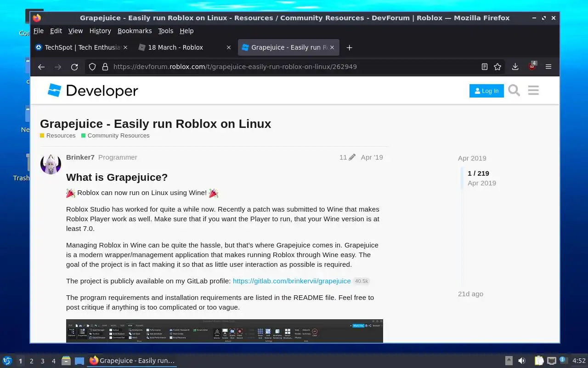Open the File menu
The height and width of the screenshot is (368, 588).
pos(39,31)
